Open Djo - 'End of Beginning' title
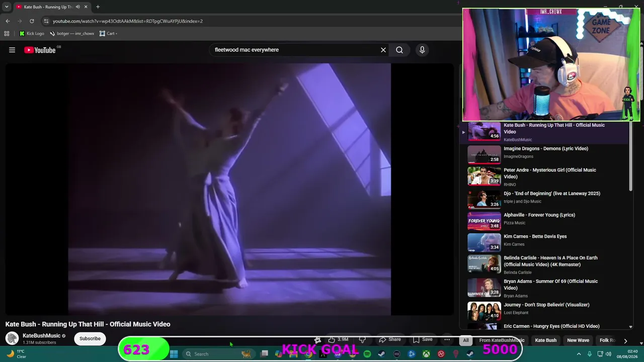644x362 pixels. pyautogui.click(x=552, y=194)
